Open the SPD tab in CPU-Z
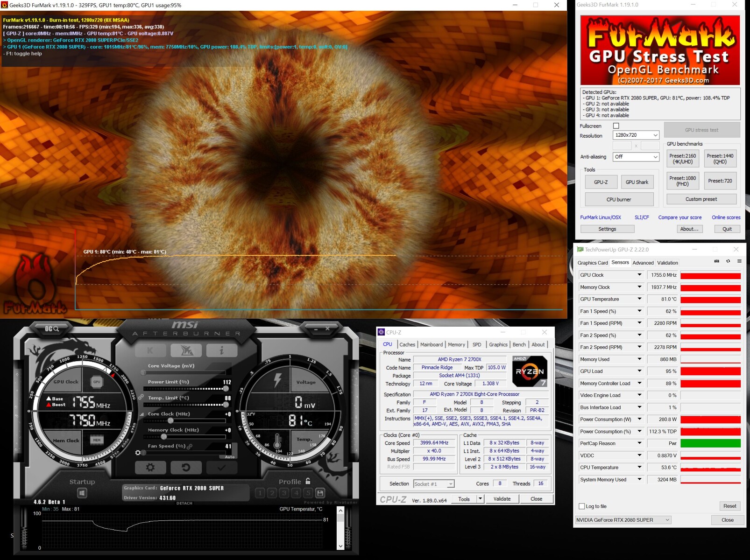Image resolution: width=750 pixels, height=560 pixels. click(x=477, y=344)
